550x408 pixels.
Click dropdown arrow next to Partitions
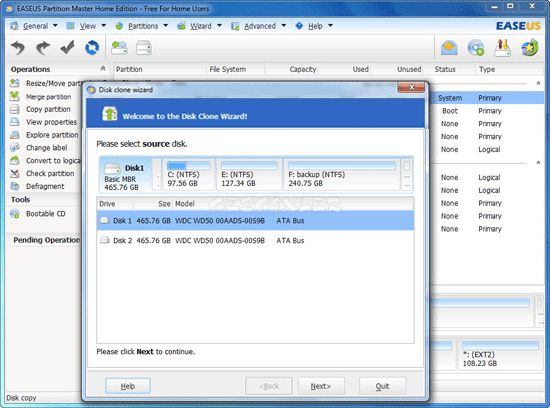point(166,26)
